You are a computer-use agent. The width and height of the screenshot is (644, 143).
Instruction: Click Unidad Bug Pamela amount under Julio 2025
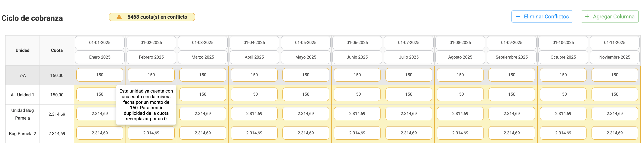tap(409, 114)
